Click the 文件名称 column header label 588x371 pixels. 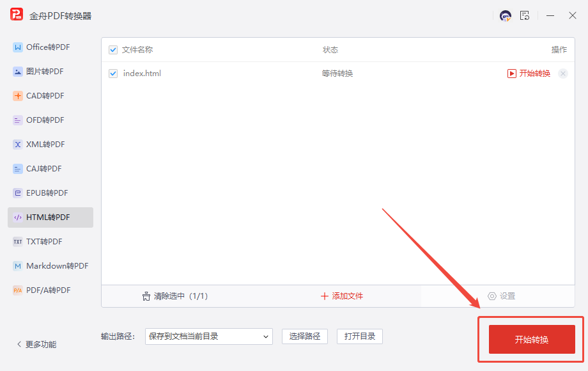point(137,50)
